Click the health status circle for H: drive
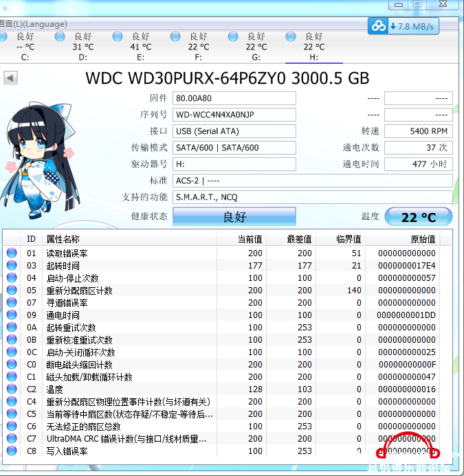 tap(291, 36)
